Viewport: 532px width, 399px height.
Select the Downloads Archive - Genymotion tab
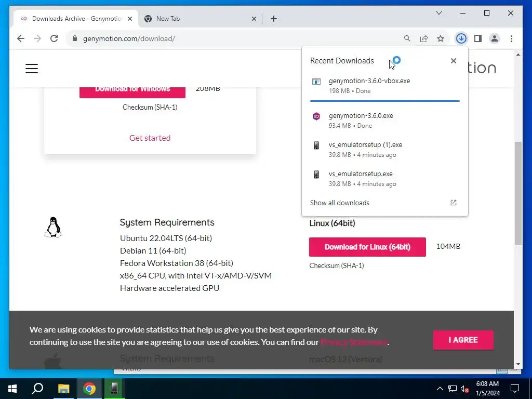76,19
